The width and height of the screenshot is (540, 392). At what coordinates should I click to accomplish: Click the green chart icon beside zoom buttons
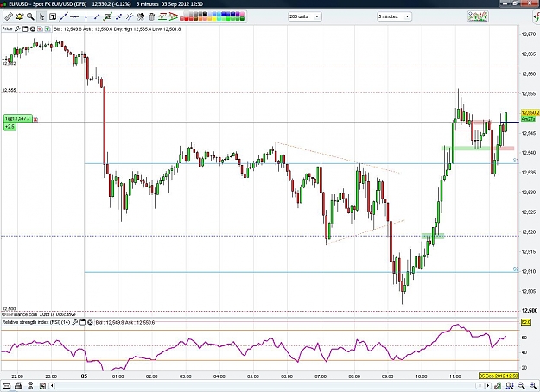(x=498, y=385)
